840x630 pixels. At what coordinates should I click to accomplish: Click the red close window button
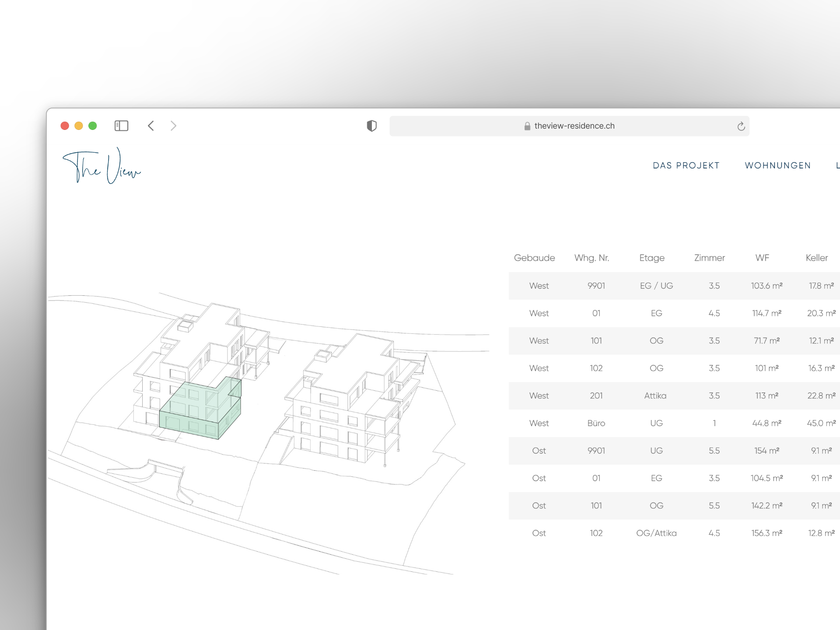(x=65, y=126)
